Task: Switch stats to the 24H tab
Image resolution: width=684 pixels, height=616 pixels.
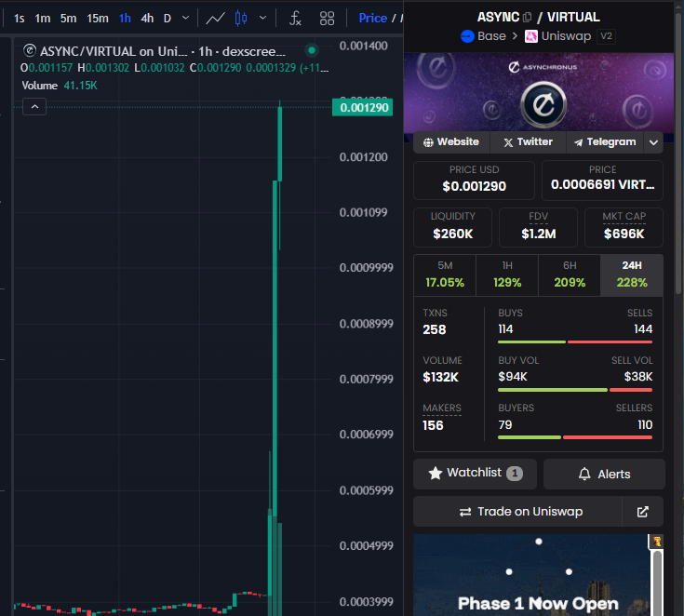Action: point(632,275)
